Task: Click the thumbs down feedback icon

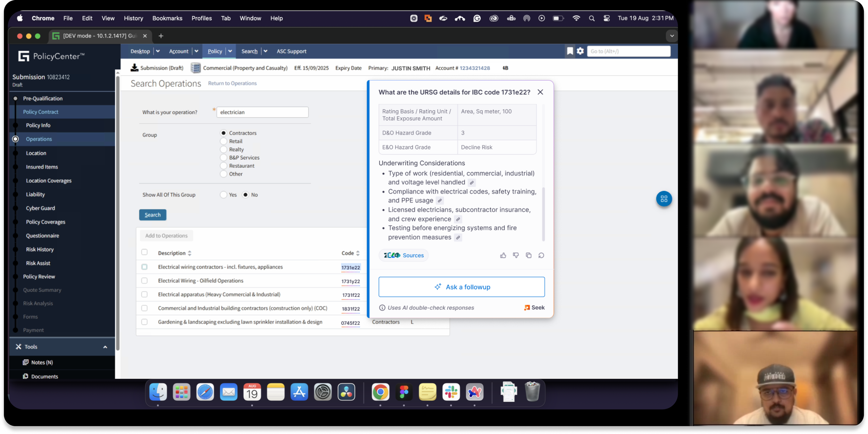Action: pos(516,256)
